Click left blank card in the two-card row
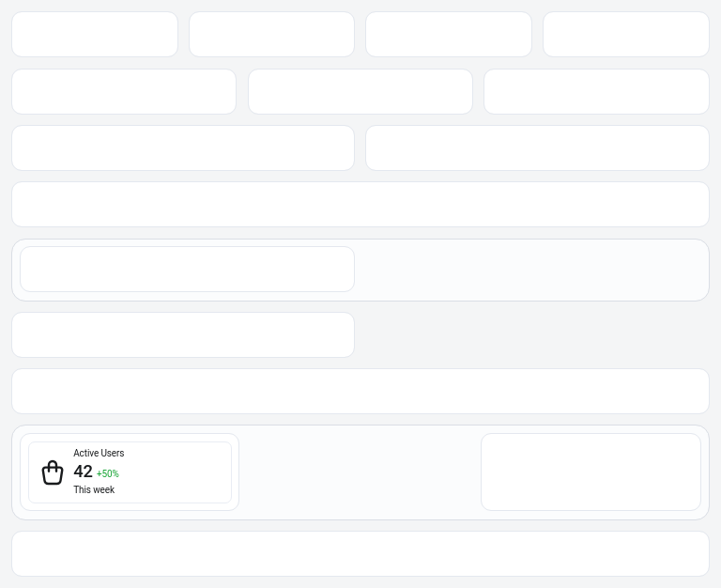This screenshot has width=721, height=588. coord(183,148)
